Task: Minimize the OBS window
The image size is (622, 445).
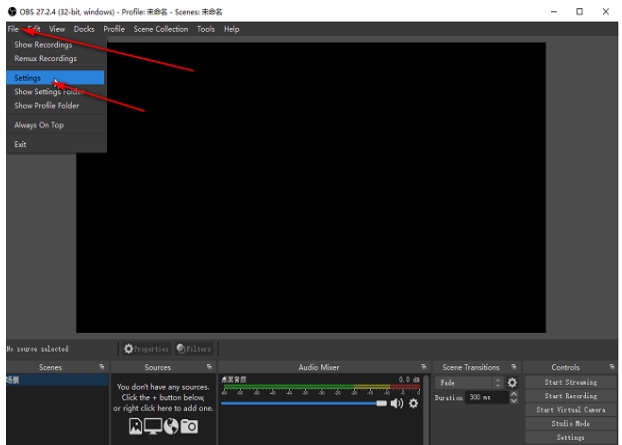Action: [554, 12]
